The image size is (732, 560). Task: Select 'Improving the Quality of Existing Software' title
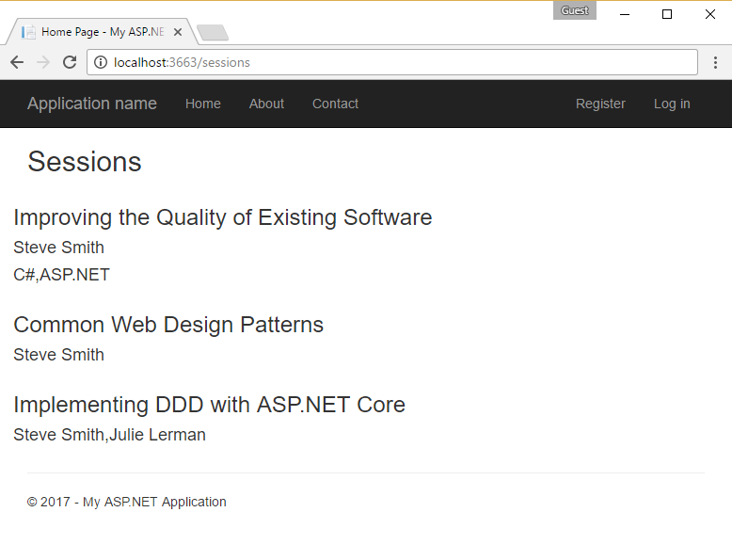click(x=223, y=217)
